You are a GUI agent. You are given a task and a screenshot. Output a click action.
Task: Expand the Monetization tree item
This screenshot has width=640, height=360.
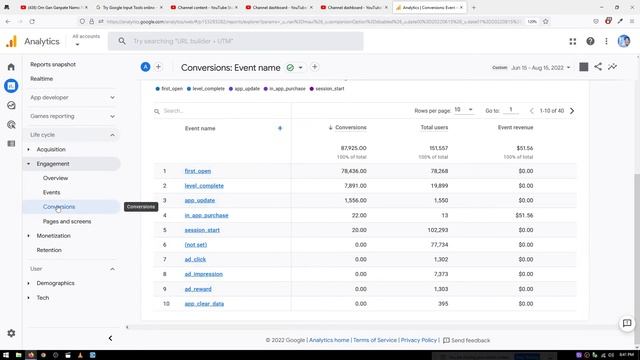29,236
